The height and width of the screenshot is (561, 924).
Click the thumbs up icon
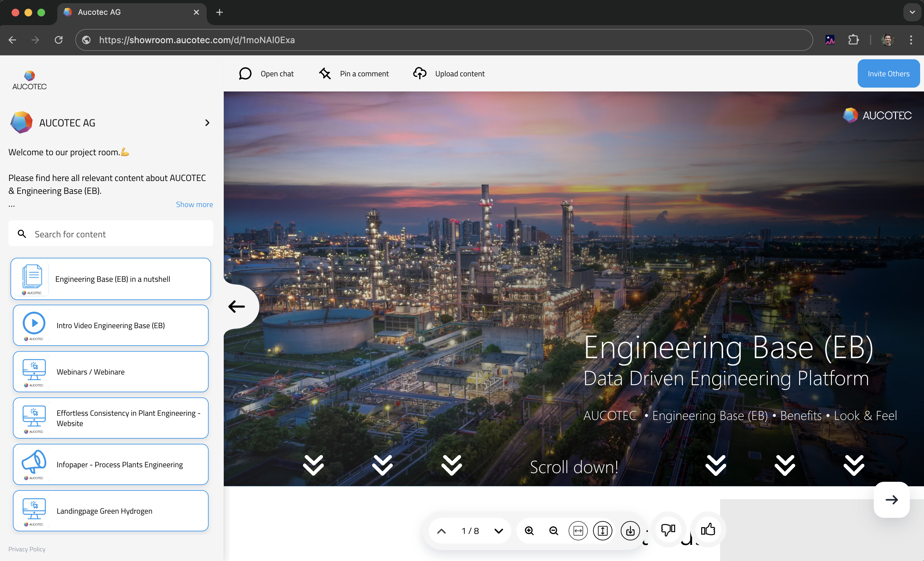tap(708, 529)
